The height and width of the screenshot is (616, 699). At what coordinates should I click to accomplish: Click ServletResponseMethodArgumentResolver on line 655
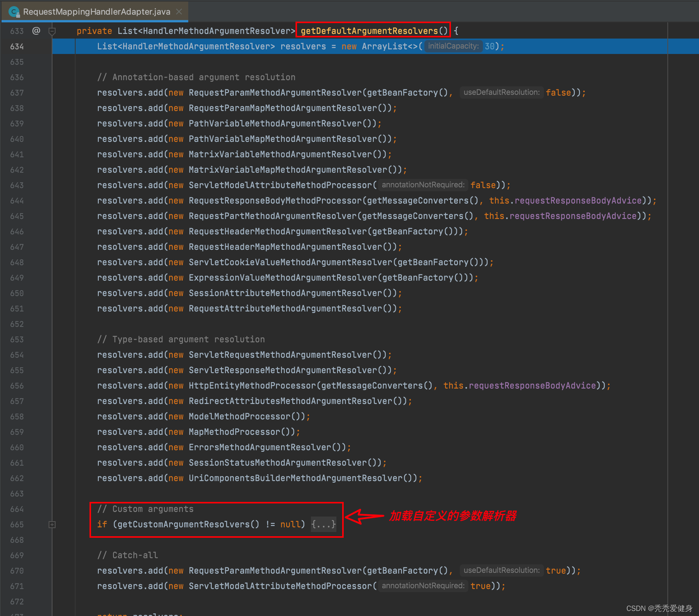tap(283, 370)
